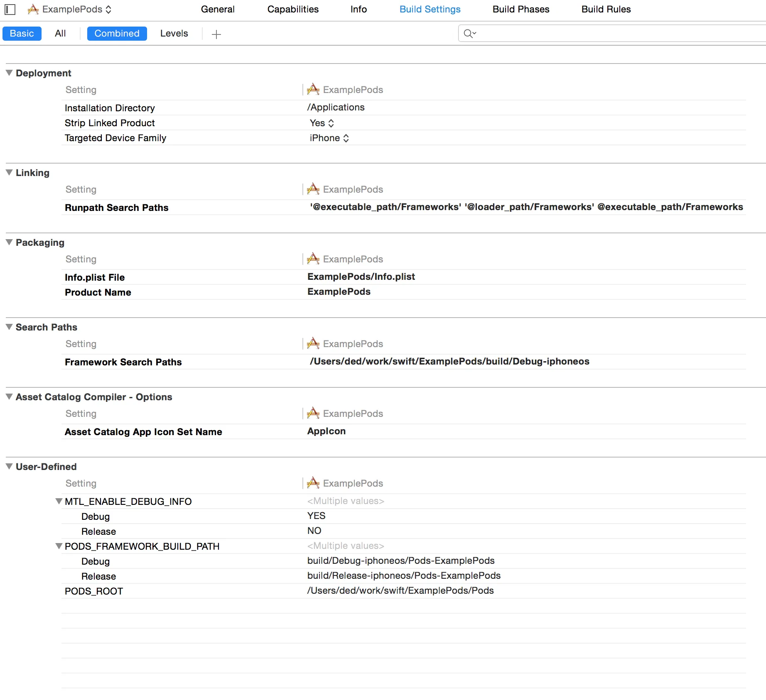
Task: Collapse the Linking section
Action: (9, 173)
